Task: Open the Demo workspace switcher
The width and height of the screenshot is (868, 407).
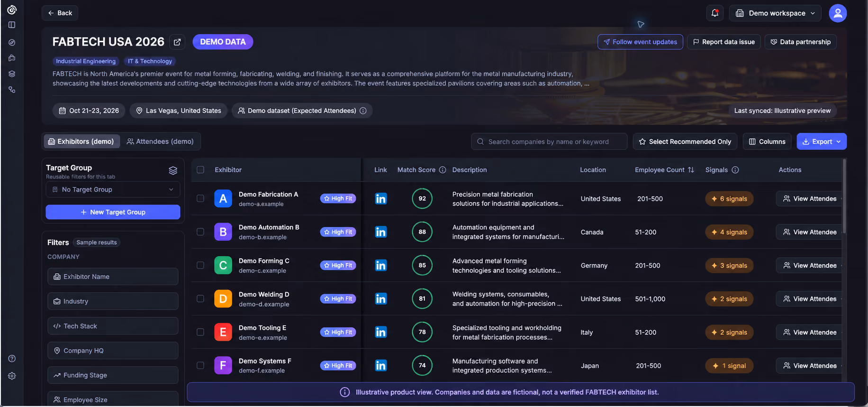Action: pos(776,13)
